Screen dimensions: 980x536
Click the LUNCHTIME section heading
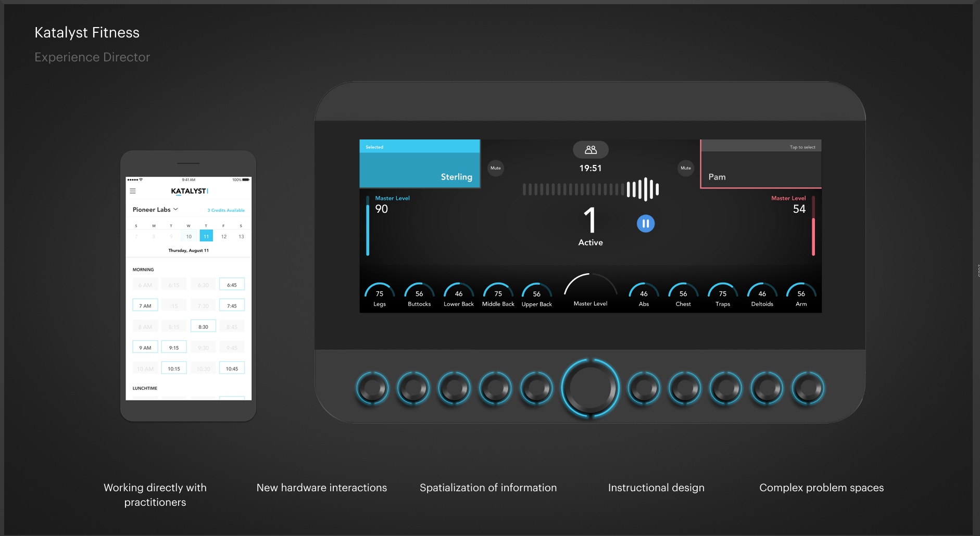[145, 388]
